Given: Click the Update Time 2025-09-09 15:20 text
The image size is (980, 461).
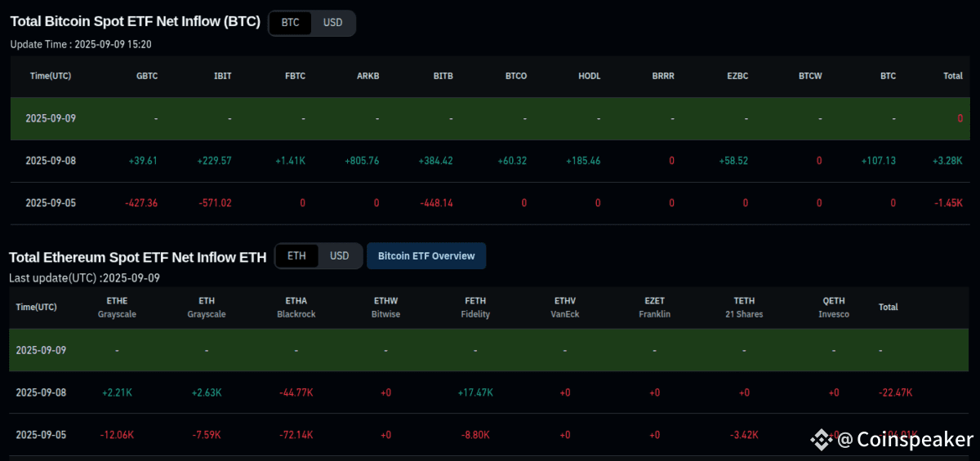Looking at the screenshot, I should (x=81, y=44).
